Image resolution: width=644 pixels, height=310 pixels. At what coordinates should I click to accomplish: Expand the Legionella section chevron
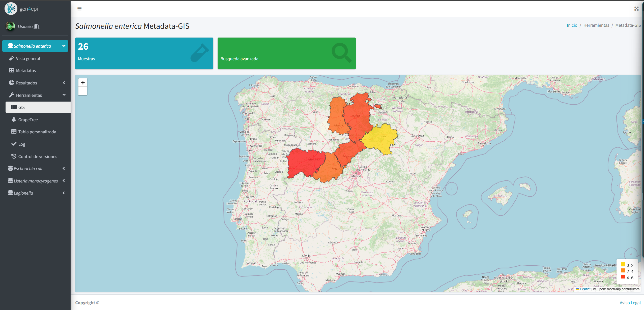64,193
